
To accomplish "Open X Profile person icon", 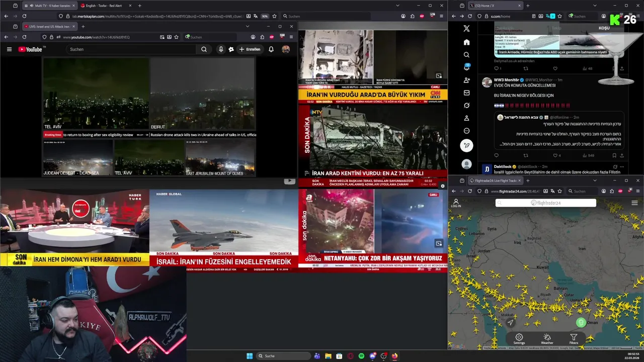I will point(466,118).
